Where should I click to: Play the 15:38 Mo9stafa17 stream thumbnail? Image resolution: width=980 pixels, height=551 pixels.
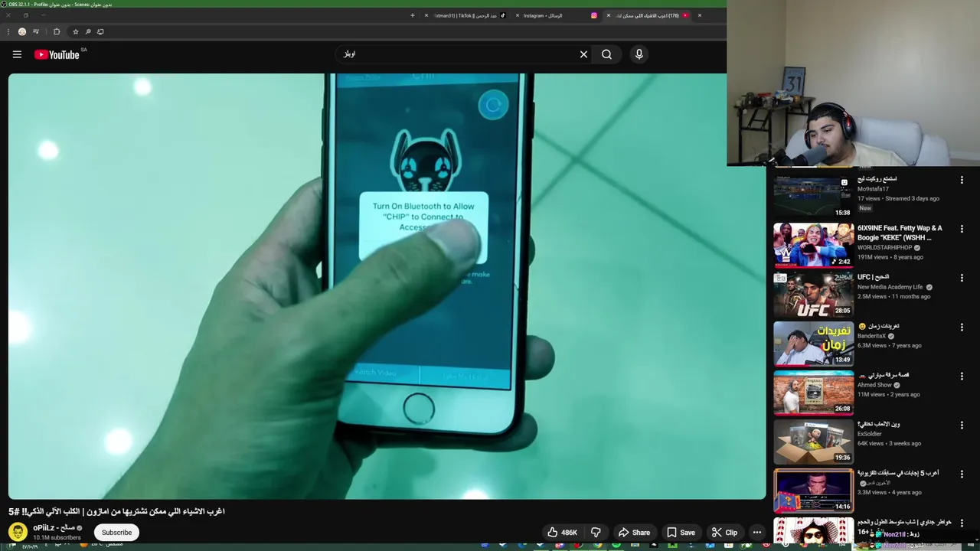(813, 196)
